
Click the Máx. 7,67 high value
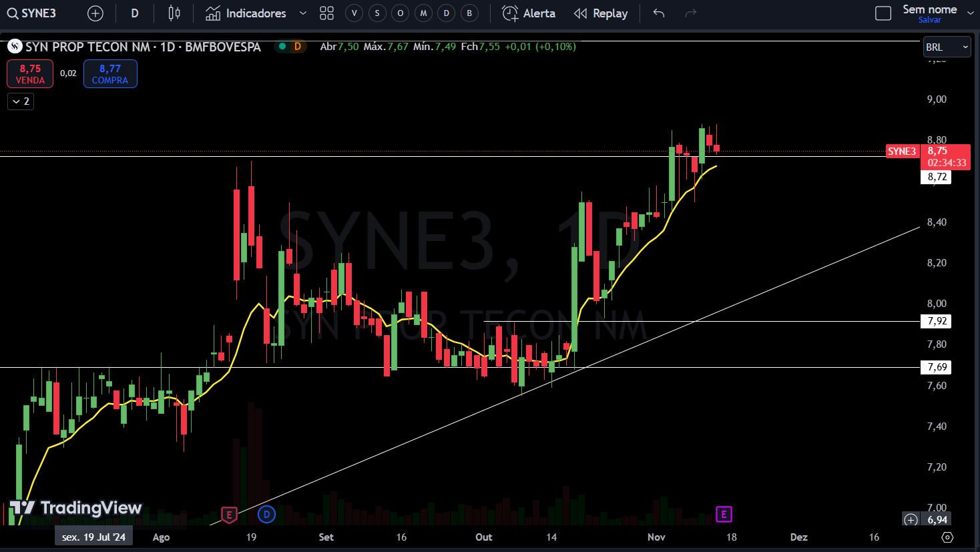(x=386, y=47)
